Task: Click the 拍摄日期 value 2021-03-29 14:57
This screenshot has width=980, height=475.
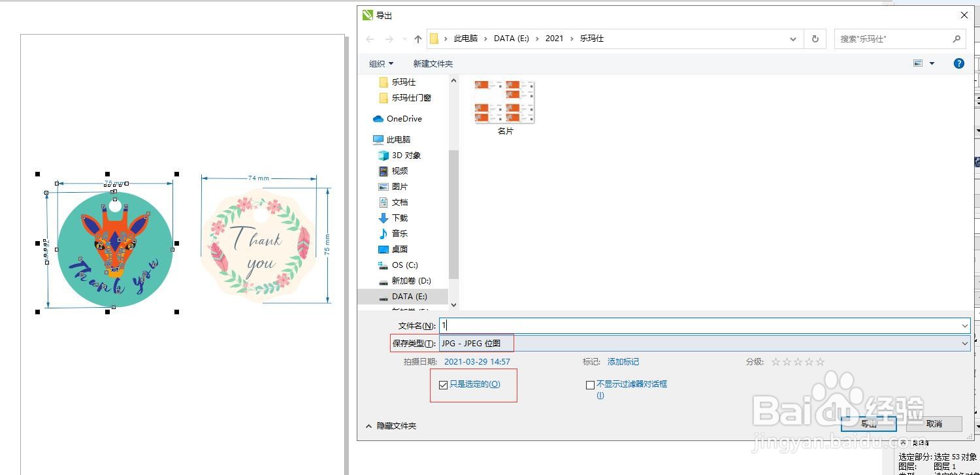Action: [x=477, y=361]
